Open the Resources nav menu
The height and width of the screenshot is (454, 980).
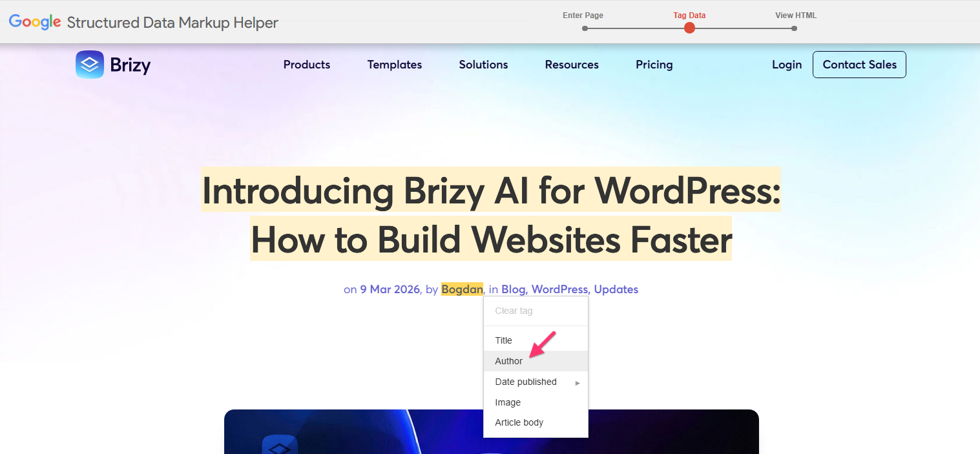[572, 65]
